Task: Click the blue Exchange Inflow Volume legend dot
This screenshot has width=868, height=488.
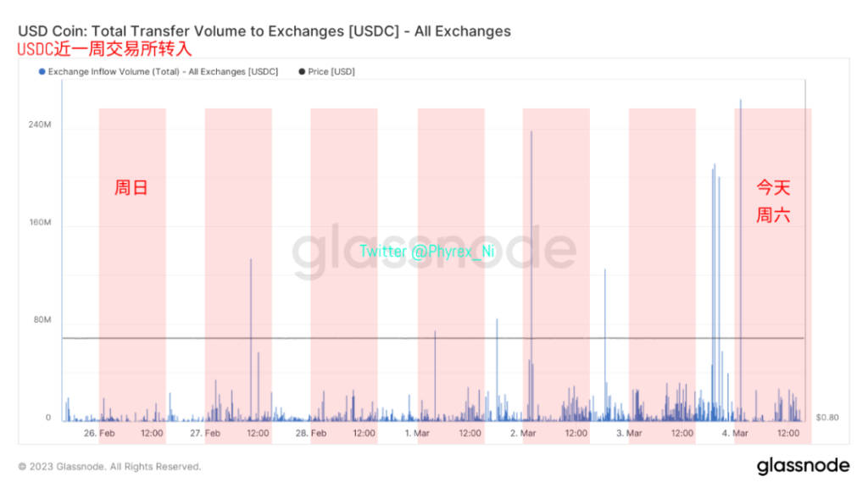Action: point(42,72)
